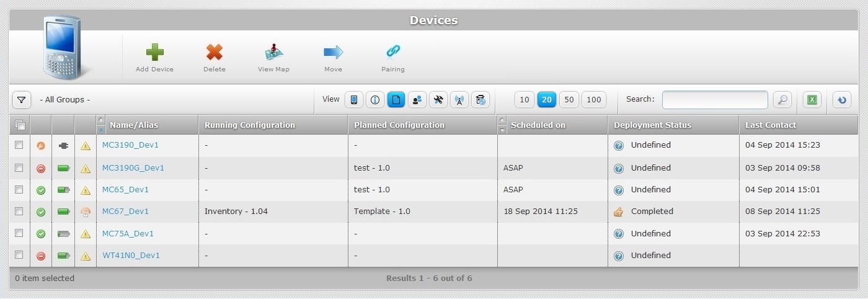Switch to the antenna network view icon
This screenshot has height=299, width=868.
459,100
